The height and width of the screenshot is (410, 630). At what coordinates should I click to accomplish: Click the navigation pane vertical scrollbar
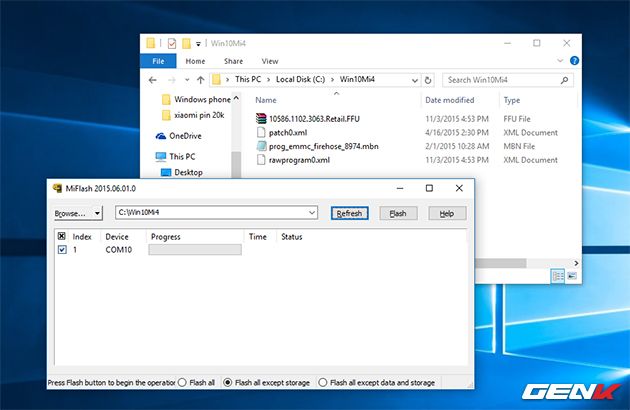point(236,165)
